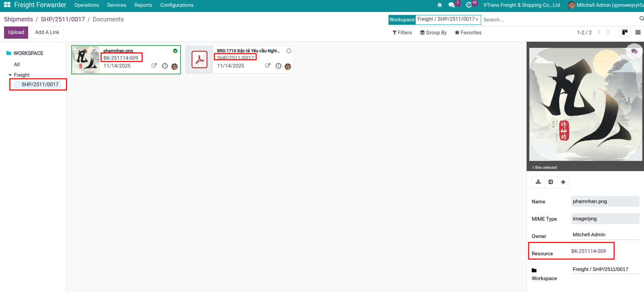Select the BRD.1716 PDF document circle

pos(289,51)
